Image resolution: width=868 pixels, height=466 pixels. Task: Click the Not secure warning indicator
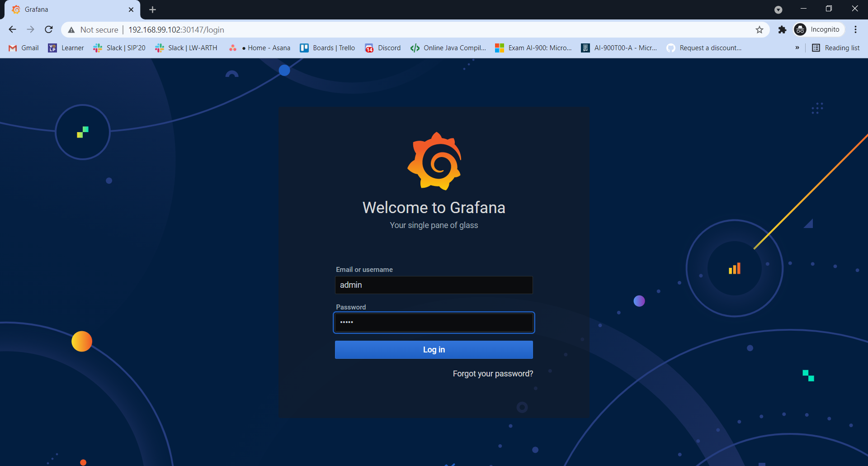[x=92, y=29]
